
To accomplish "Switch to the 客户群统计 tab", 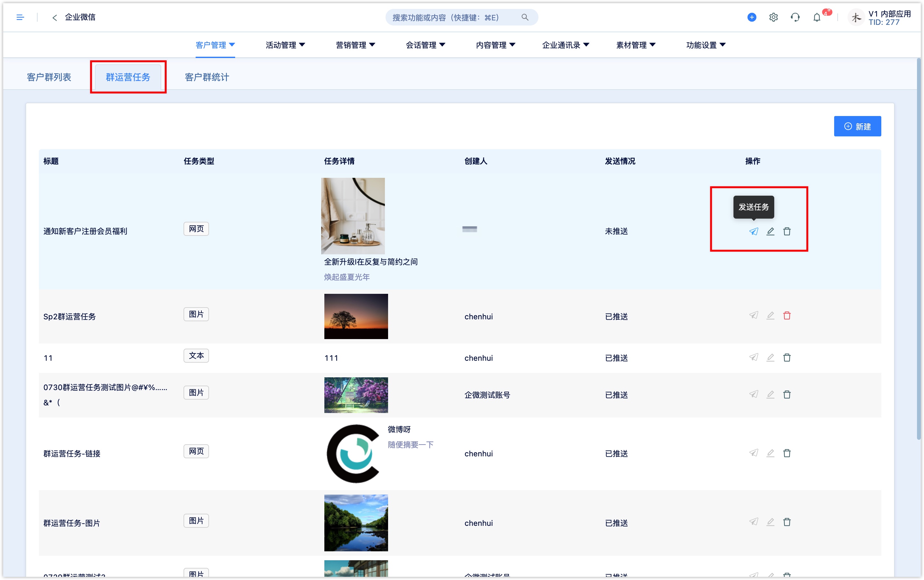I will [207, 77].
